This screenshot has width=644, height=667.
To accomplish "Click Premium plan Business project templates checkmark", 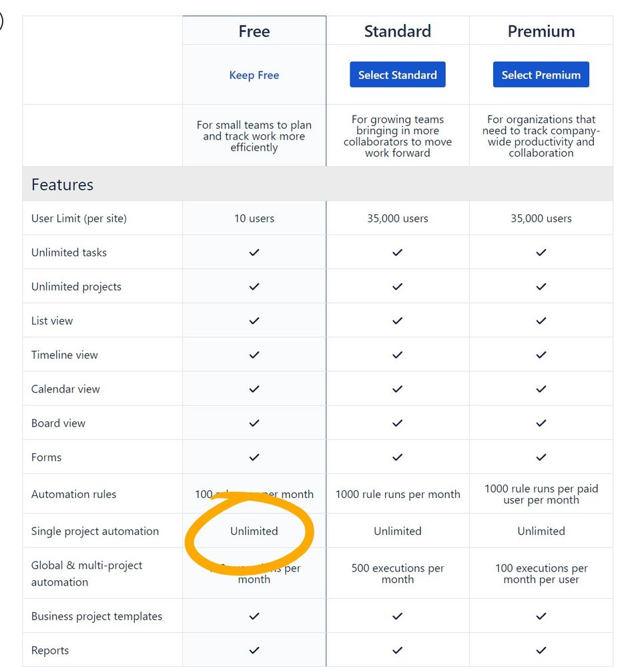I will tap(541, 616).
